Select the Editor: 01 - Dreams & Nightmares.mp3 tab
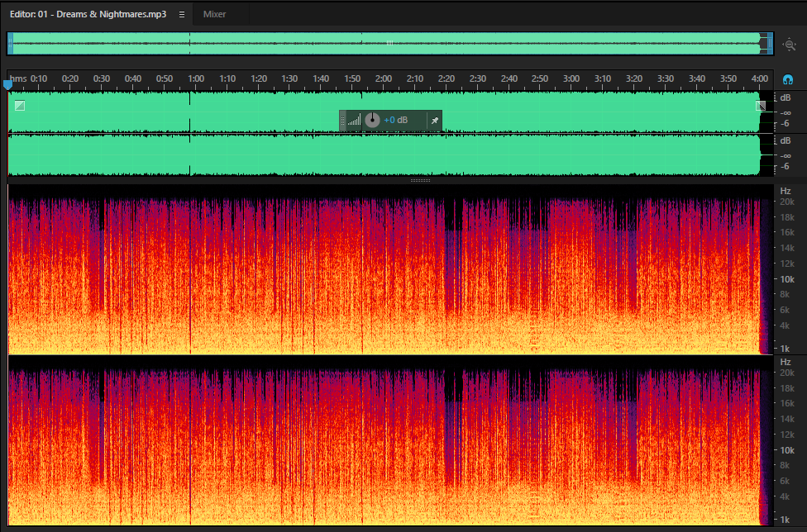 click(88, 14)
